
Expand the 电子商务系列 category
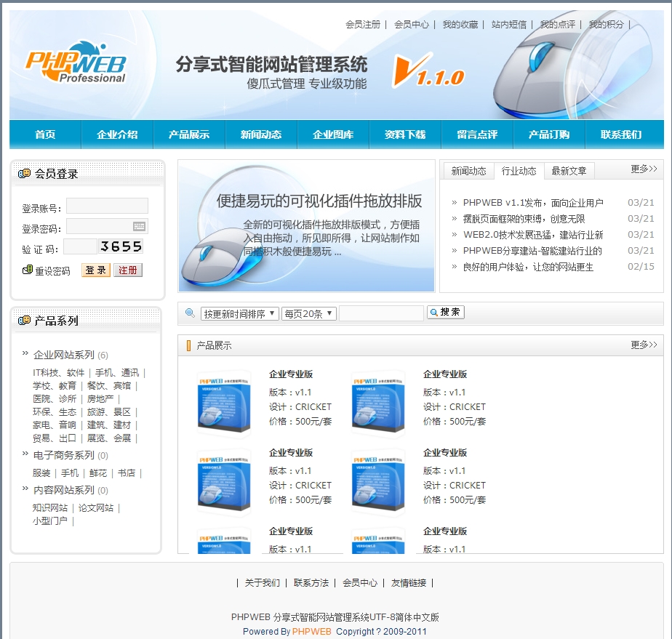[x=64, y=455]
